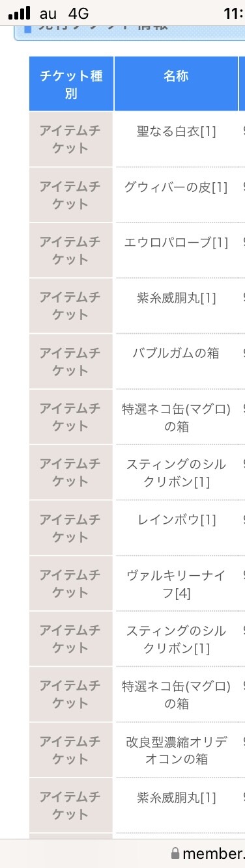Tap the member. URL in address bar
The image size is (245, 868).
(x=214, y=854)
